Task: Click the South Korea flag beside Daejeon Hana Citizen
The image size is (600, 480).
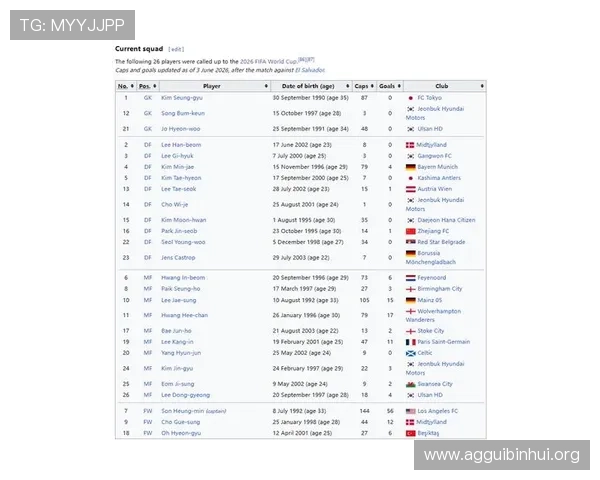Action: click(411, 220)
